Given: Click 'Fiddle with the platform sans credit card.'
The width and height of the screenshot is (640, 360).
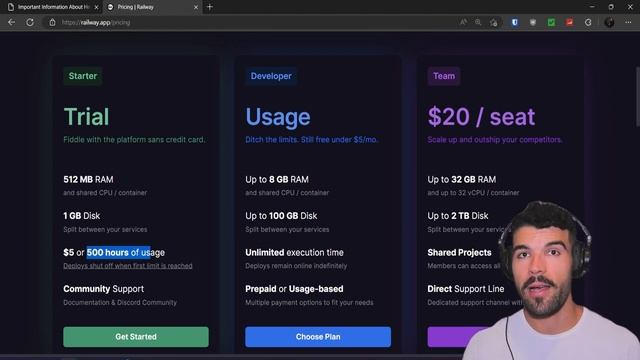Looking at the screenshot, I should pyautogui.click(x=134, y=140).
